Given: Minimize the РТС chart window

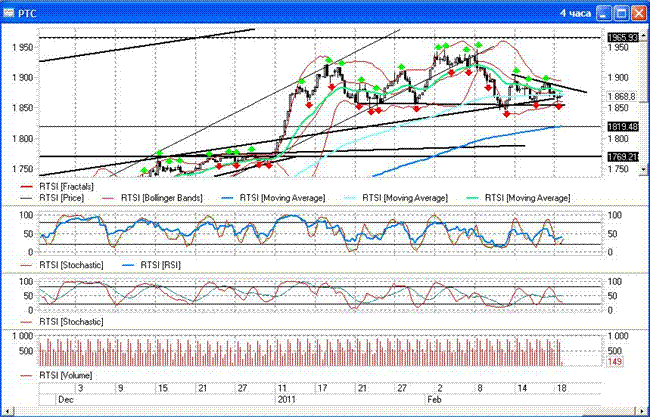Looking at the screenshot, I should [x=604, y=13].
